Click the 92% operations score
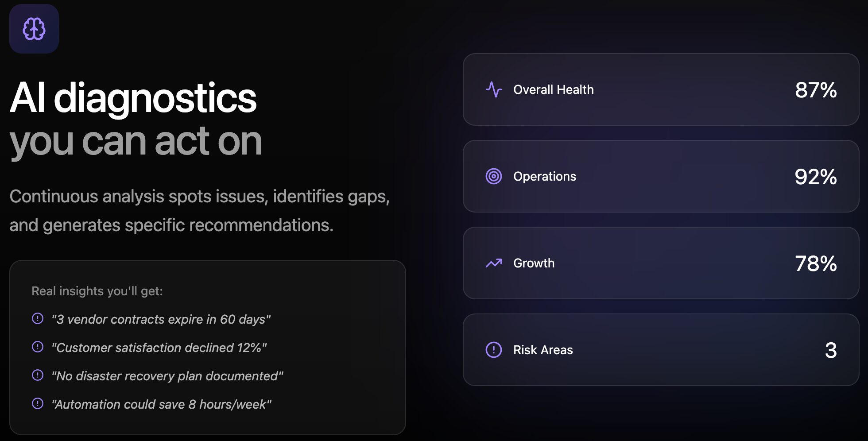This screenshot has height=441, width=868. 815,177
